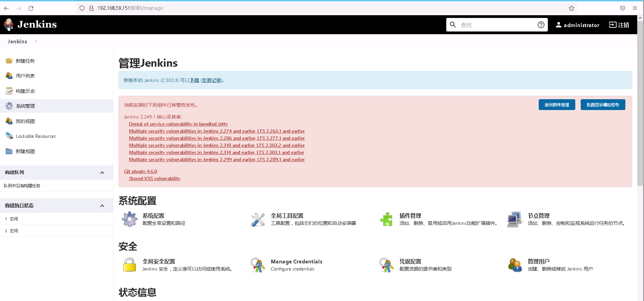The image size is (644, 301).
Task: Open the Manage Credentials title link
Action: pyautogui.click(x=297, y=261)
